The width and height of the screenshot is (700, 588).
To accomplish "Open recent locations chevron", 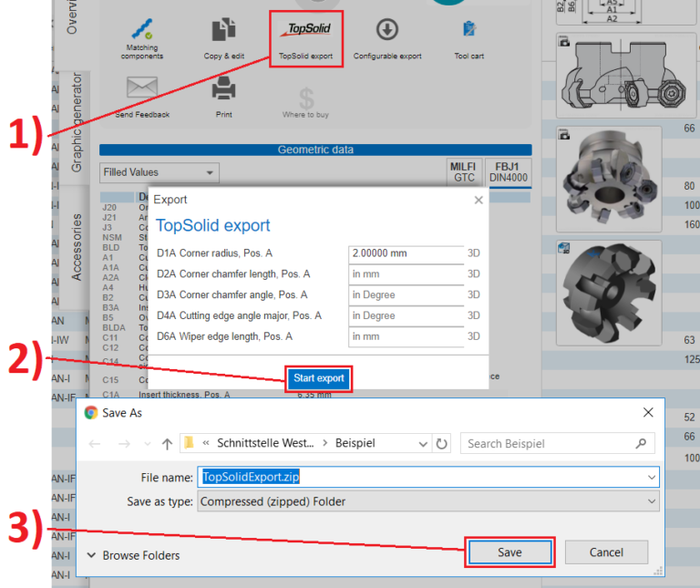I will pyautogui.click(x=148, y=444).
